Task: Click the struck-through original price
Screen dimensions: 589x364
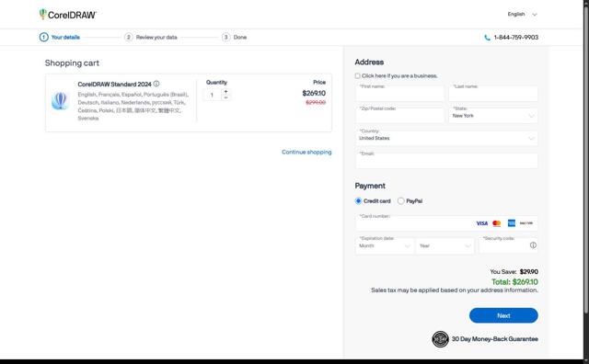Action: 316,102
